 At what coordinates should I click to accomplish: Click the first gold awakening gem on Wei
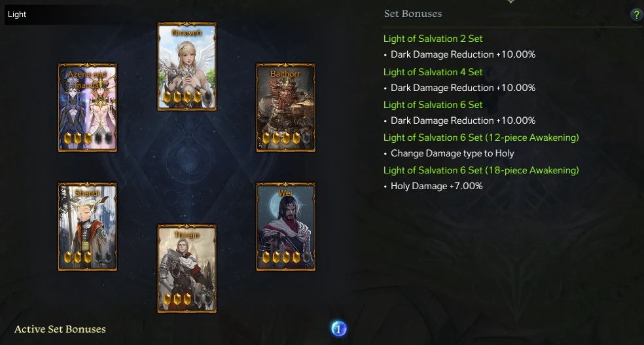click(266, 257)
